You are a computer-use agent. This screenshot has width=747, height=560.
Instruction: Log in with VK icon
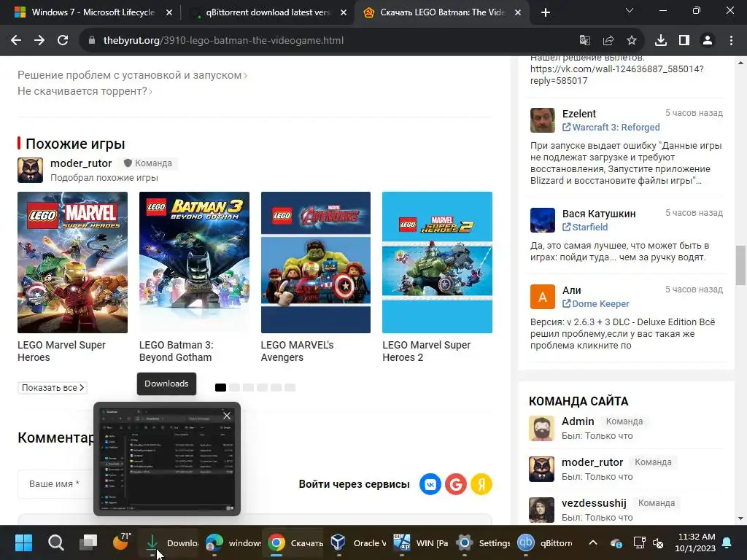point(430,484)
